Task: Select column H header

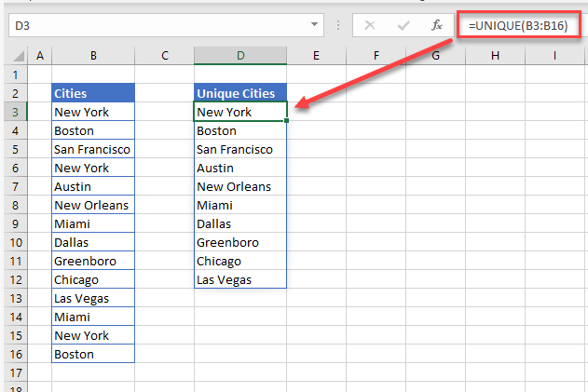Action: click(494, 57)
